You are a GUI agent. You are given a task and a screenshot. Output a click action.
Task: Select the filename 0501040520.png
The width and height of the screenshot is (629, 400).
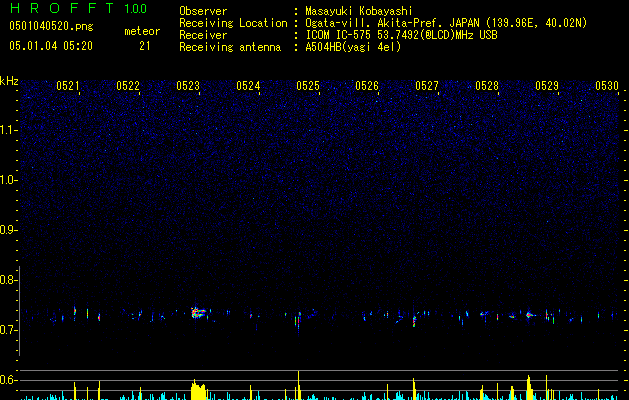51,26
